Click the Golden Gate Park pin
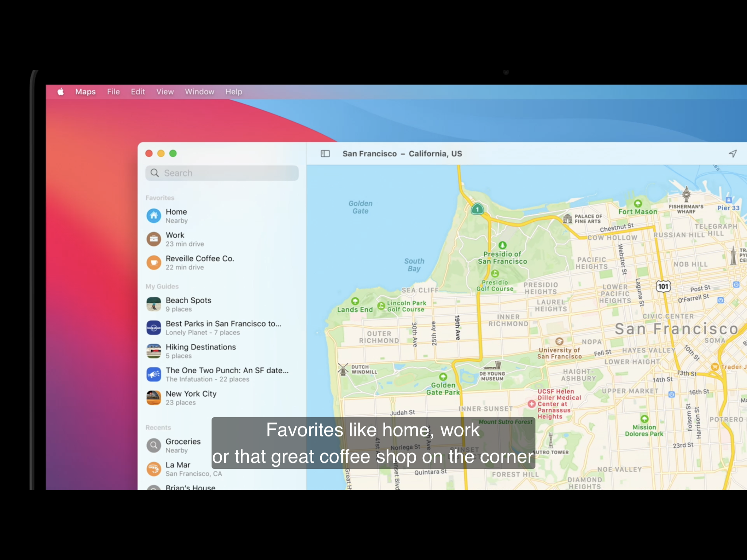The width and height of the screenshot is (747, 560). (443, 377)
